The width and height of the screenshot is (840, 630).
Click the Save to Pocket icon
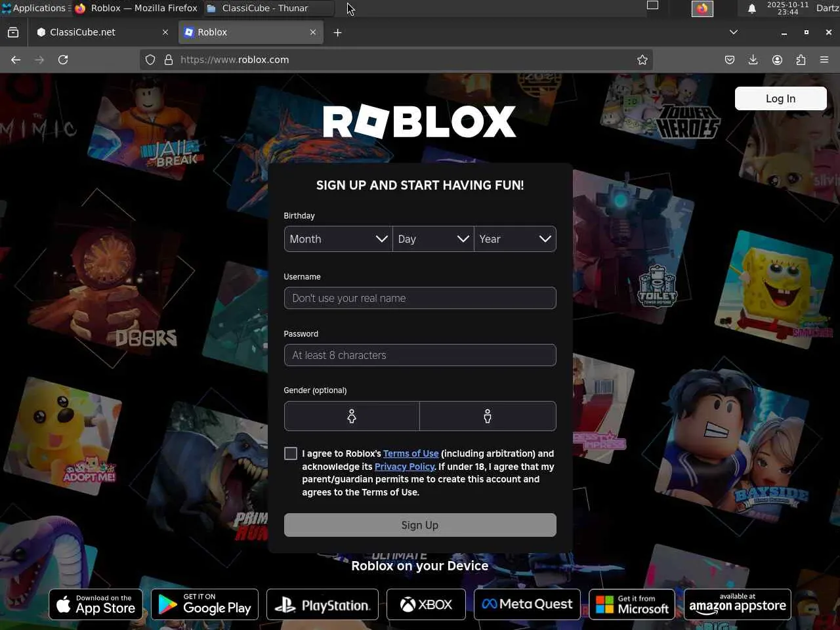click(730, 60)
